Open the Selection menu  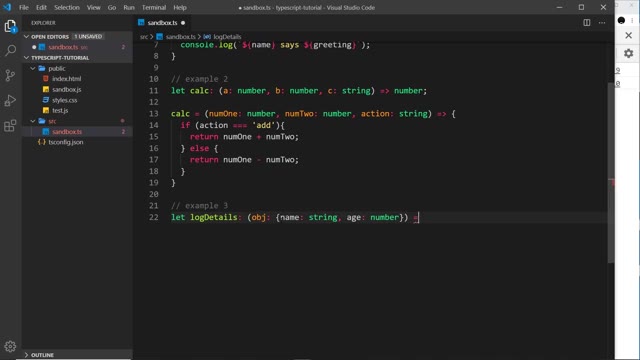(x=67, y=7)
